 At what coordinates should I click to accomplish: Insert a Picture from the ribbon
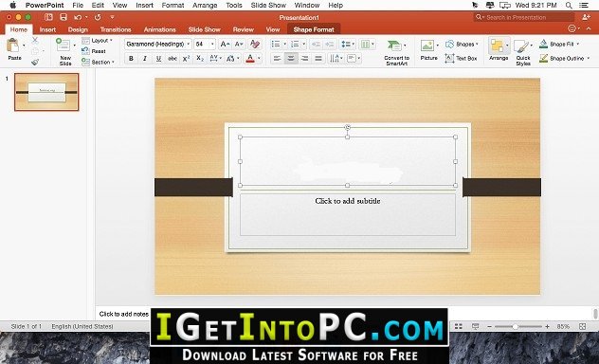428,50
